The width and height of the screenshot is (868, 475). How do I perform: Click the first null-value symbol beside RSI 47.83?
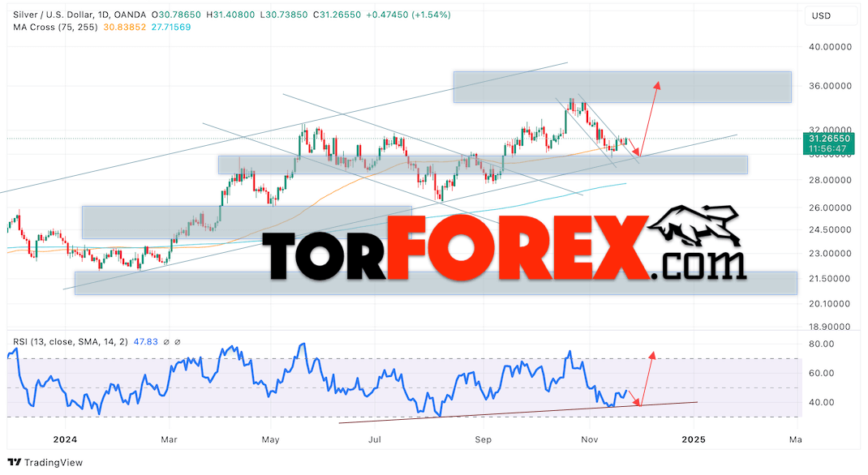tap(165, 342)
